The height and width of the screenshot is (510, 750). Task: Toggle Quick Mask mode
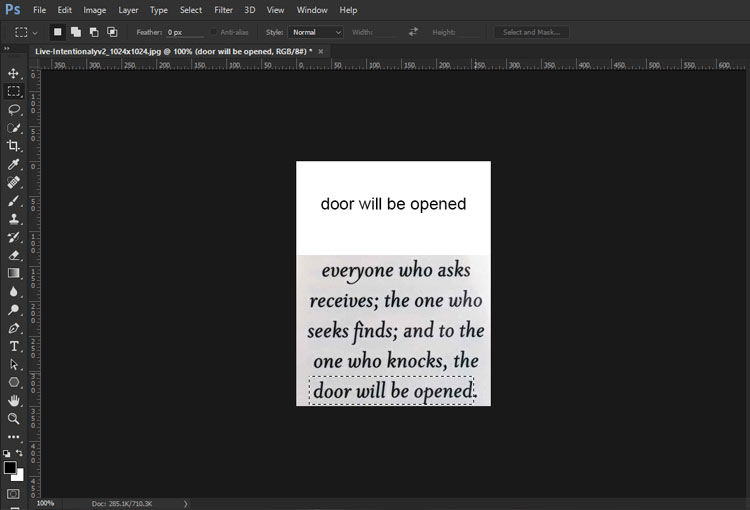click(x=13, y=494)
